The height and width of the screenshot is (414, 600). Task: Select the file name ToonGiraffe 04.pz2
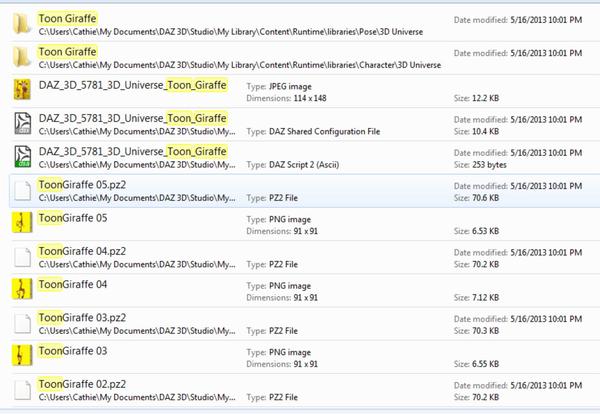(x=82, y=251)
